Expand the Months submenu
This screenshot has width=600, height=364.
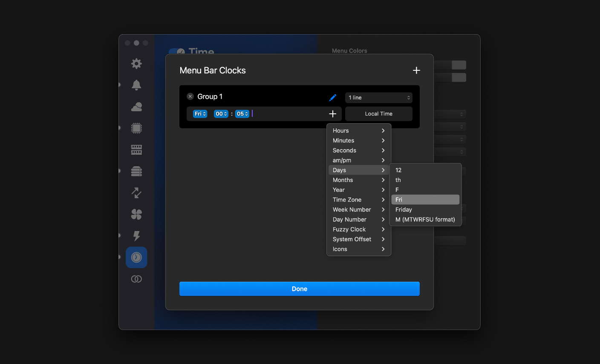pos(359,180)
